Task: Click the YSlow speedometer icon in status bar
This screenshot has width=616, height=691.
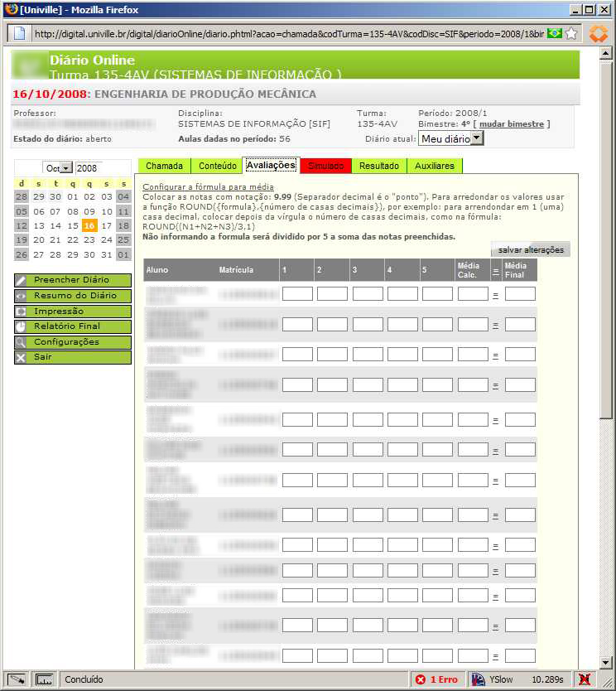Action: point(478,679)
